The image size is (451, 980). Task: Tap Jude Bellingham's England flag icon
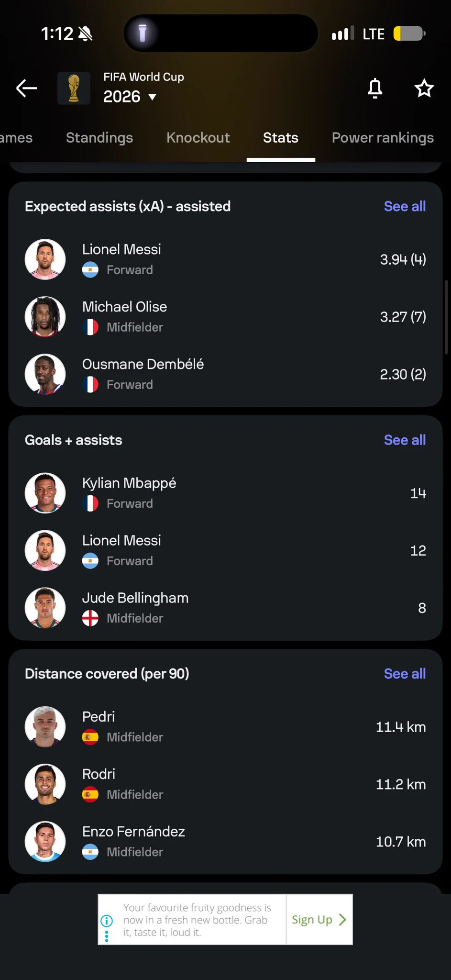coord(90,618)
